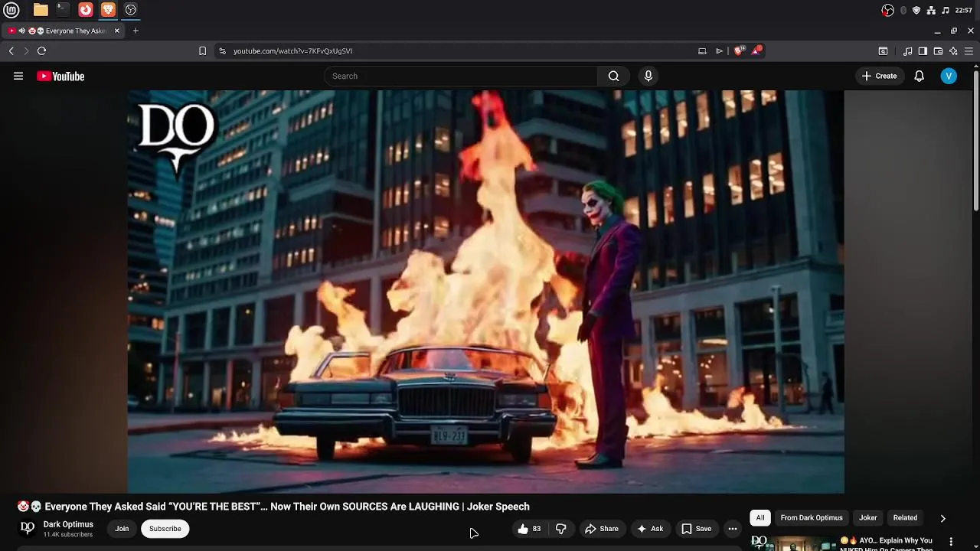Click the Brave send/share arrow icon
This screenshot has width=980, height=551.
pos(719,51)
